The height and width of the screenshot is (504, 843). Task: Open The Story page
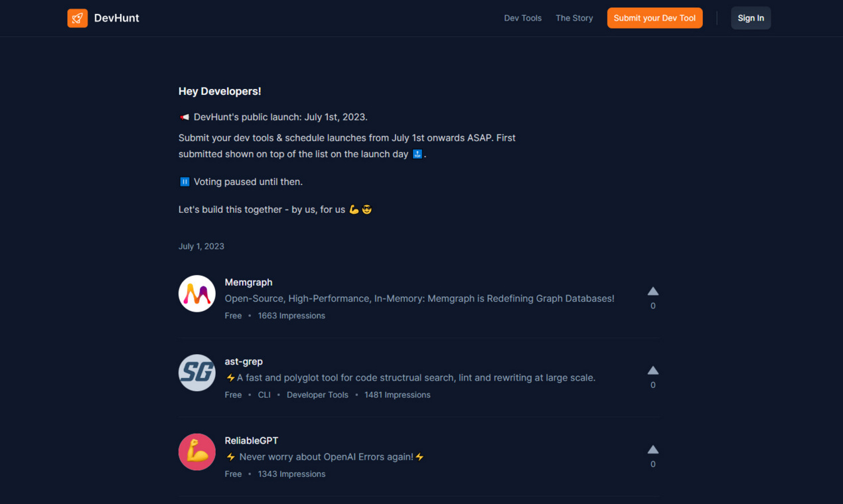[x=574, y=18]
